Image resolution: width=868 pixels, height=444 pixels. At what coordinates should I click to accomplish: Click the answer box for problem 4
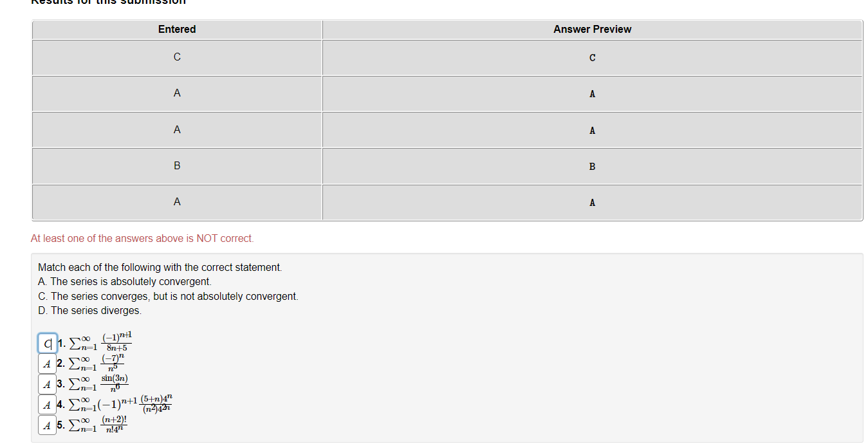point(46,405)
